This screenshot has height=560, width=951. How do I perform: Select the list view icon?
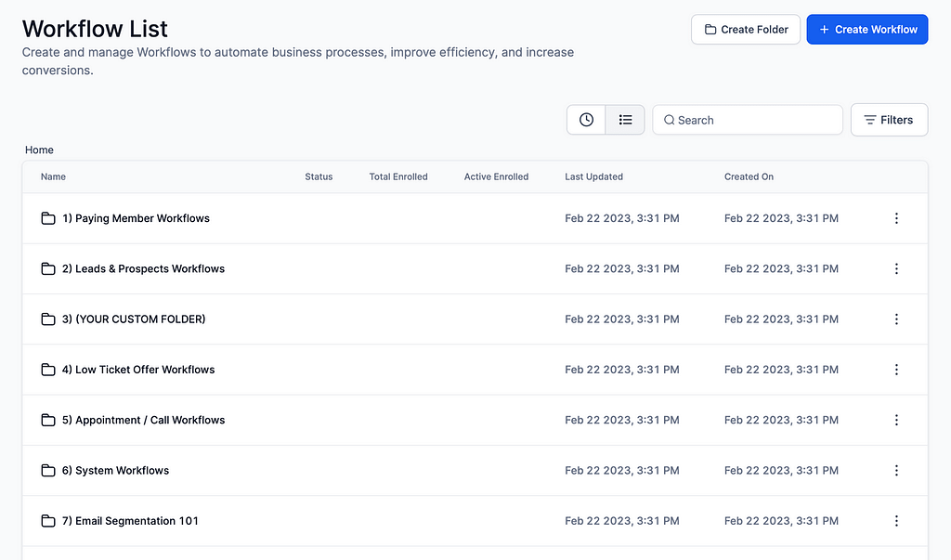point(625,120)
